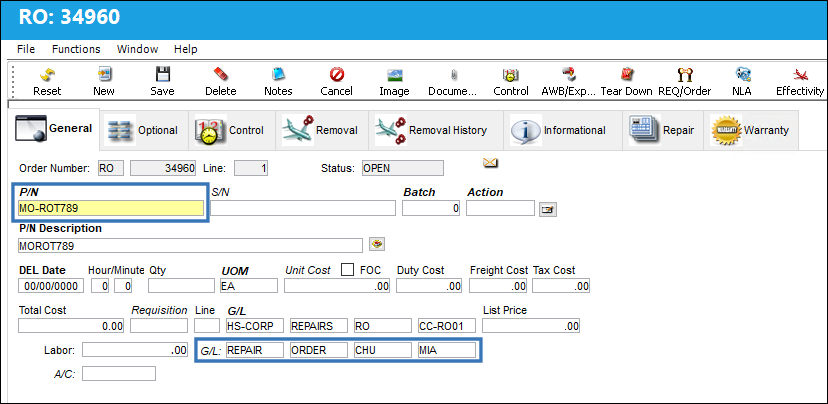
Task: Switch to the Optional tab
Action: [x=144, y=130]
